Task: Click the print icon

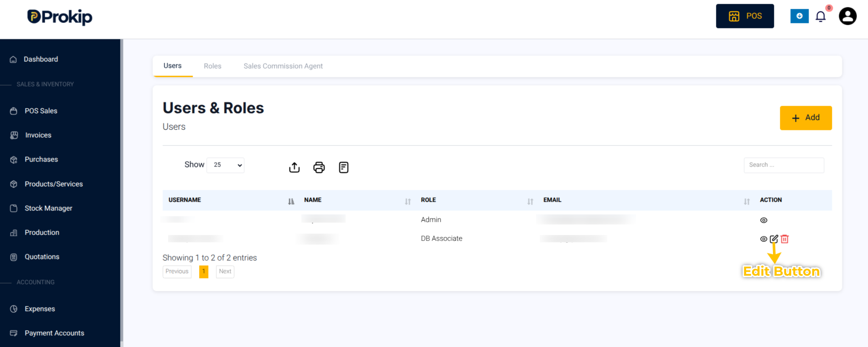Action: pyautogui.click(x=319, y=167)
